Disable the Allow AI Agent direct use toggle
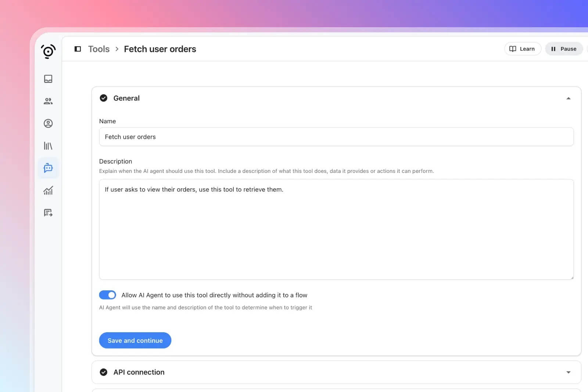Screen dimensions: 588x392 (108, 295)
